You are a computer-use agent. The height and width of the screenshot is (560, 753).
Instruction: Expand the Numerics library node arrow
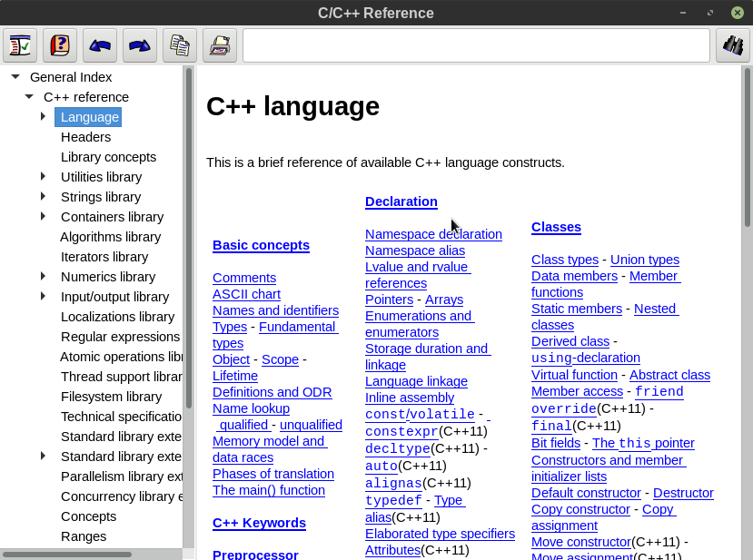point(43,277)
